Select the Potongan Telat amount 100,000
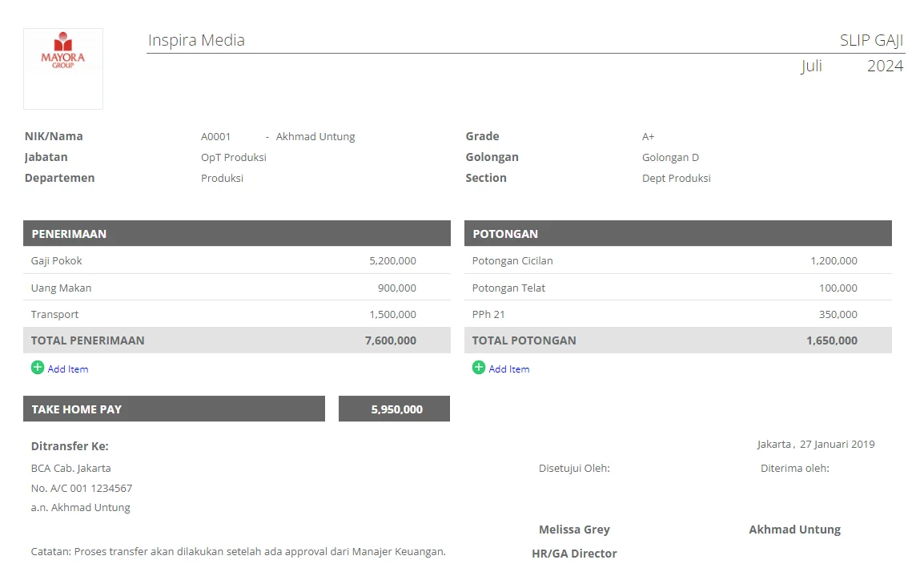The height and width of the screenshot is (576, 924). 838,288
